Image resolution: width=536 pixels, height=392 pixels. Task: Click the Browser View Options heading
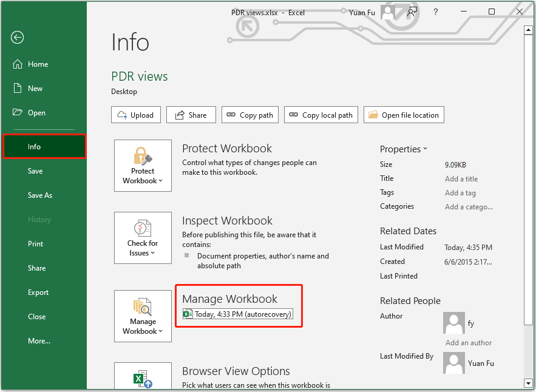(x=236, y=371)
